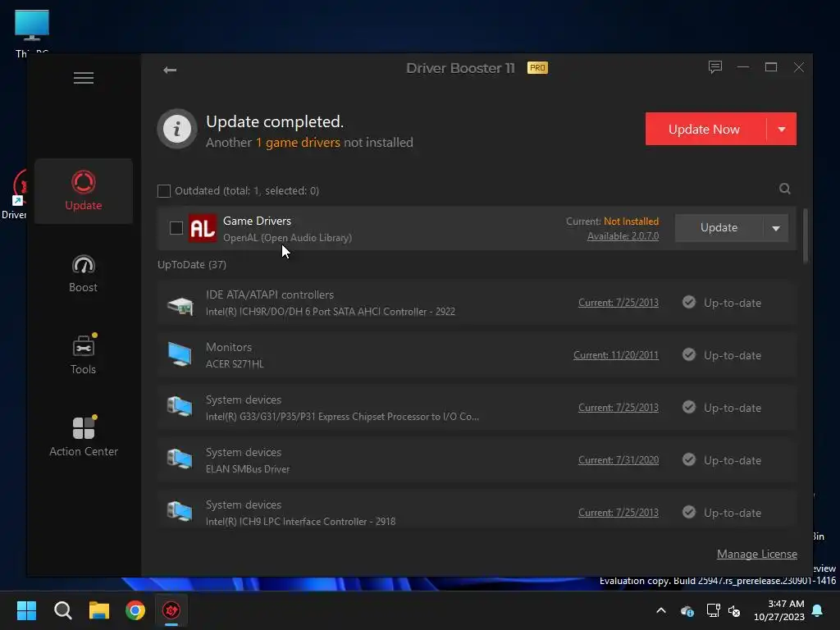Open the hamburger menu in Driver Booster

pos(84,78)
